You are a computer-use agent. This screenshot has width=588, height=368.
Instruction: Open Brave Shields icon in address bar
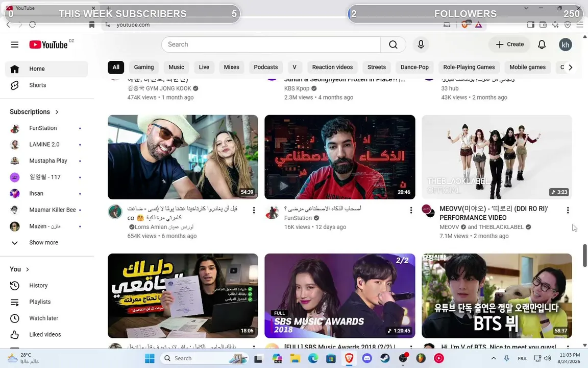464,25
